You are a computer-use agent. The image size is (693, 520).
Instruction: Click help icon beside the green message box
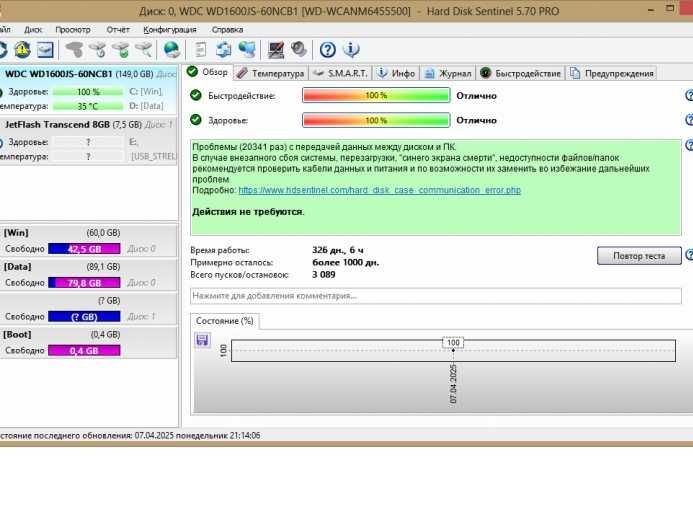tap(689, 145)
